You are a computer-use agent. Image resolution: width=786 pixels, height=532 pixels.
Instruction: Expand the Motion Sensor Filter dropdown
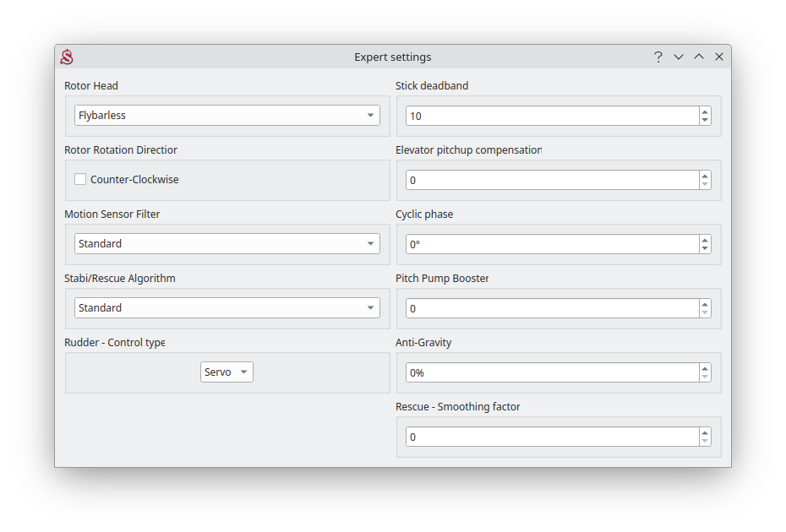click(227, 243)
